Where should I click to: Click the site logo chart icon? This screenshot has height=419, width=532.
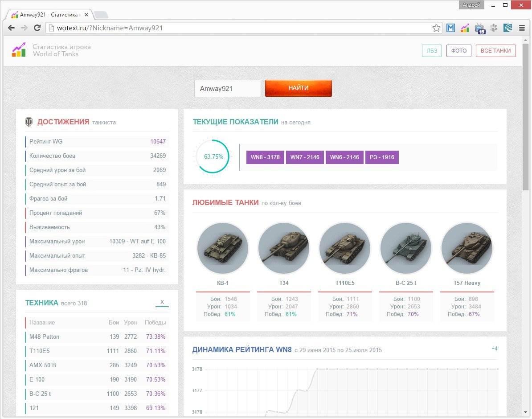click(x=19, y=50)
